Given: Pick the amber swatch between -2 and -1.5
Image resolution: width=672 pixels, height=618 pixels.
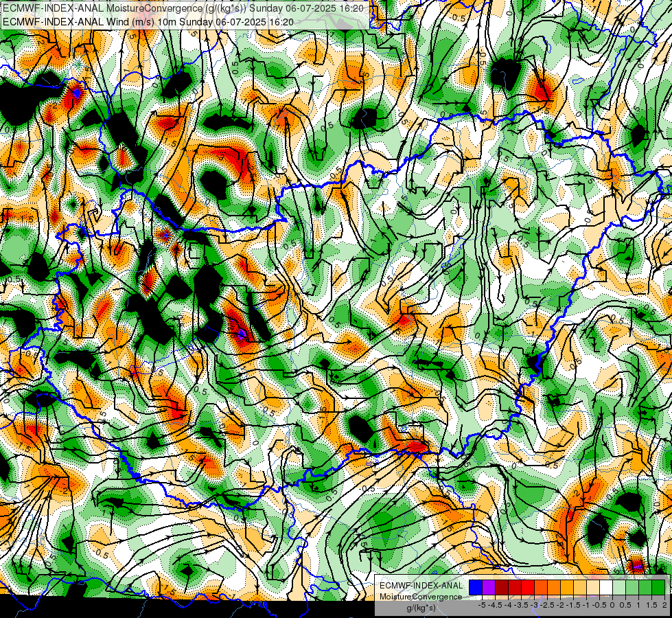Looking at the screenshot, I should click(x=567, y=588).
